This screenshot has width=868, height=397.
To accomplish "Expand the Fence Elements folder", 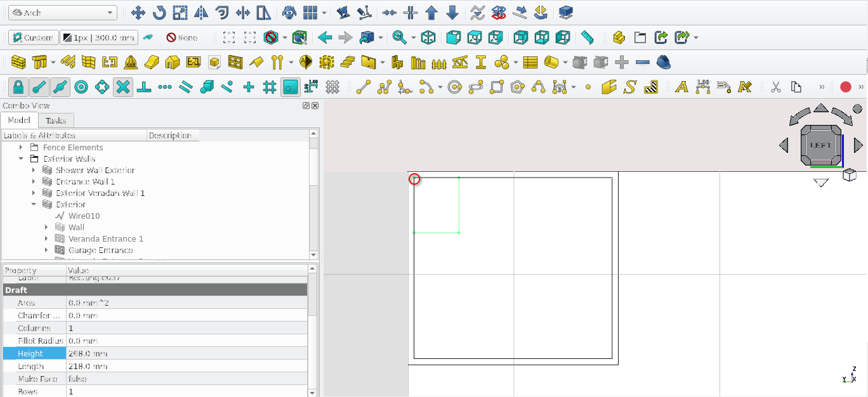I will (21, 147).
